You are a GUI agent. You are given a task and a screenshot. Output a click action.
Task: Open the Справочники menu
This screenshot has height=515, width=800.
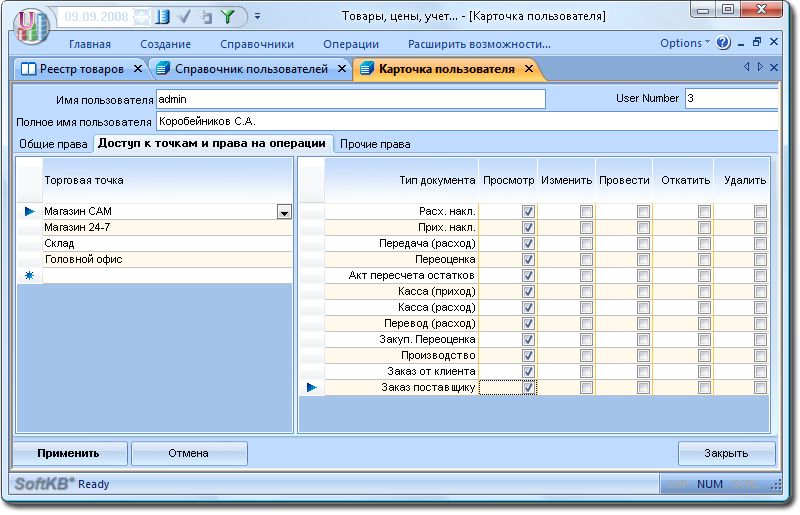[x=257, y=44]
